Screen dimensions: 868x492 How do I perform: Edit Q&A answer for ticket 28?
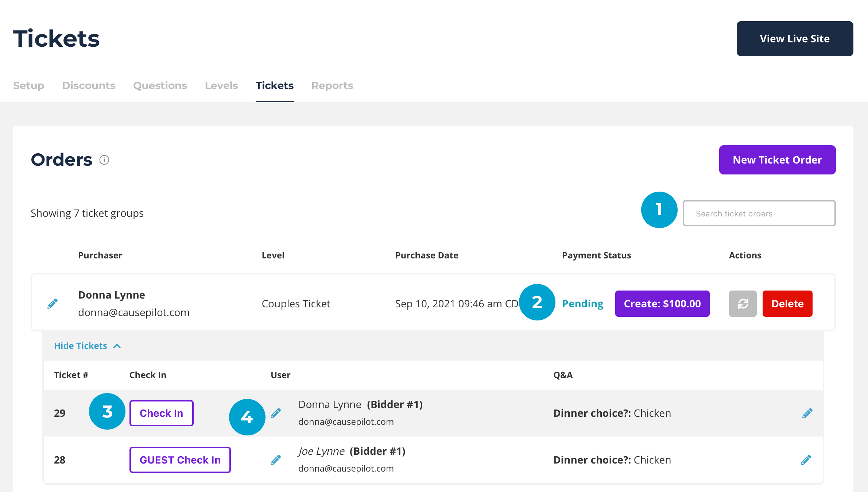click(x=806, y=460)
